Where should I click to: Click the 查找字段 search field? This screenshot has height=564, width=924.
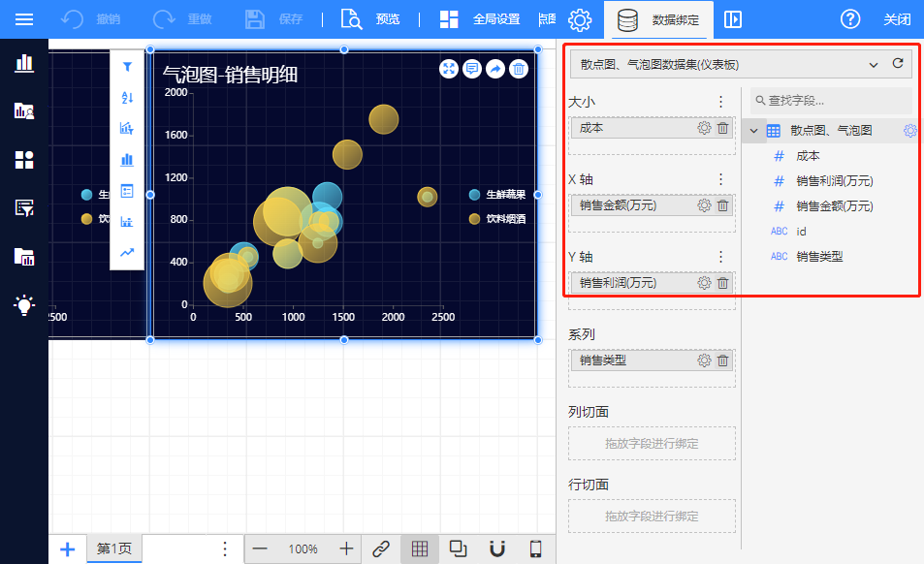pyautogui.click(x=834, y=100)
